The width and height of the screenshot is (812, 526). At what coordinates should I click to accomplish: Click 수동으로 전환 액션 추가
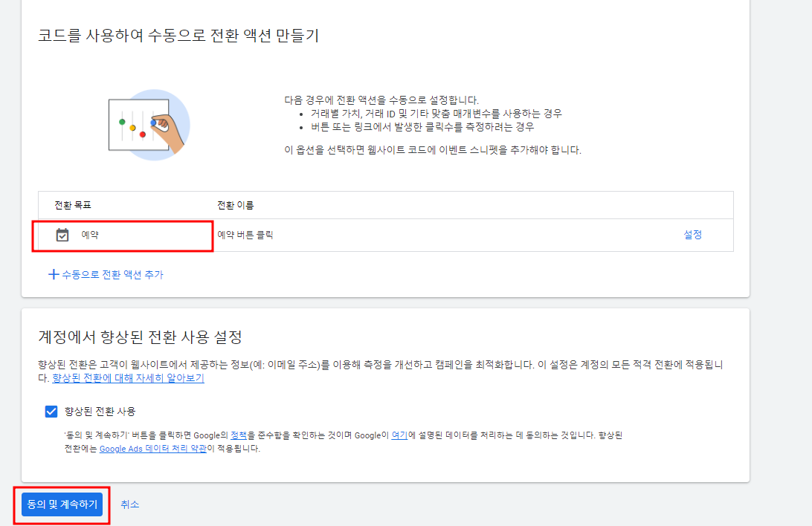click(x=112, y=274)
